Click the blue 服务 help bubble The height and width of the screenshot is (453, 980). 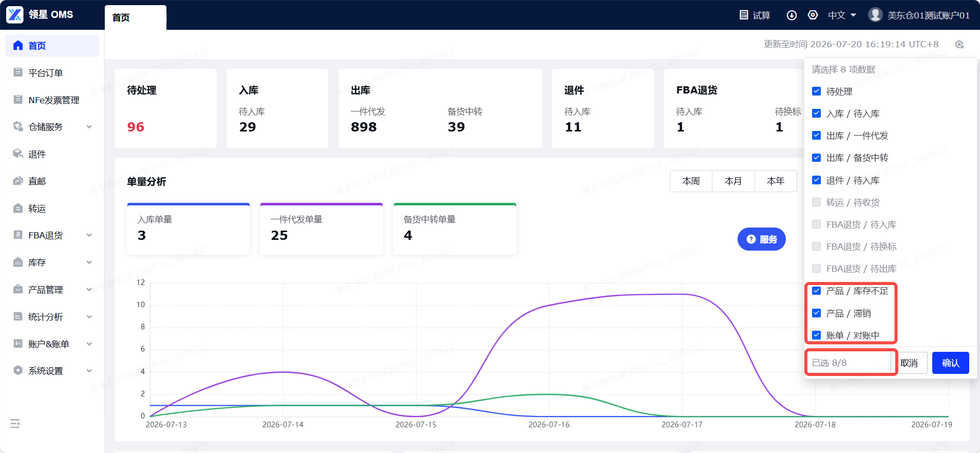pyautogui.click(x=761, y=239)
